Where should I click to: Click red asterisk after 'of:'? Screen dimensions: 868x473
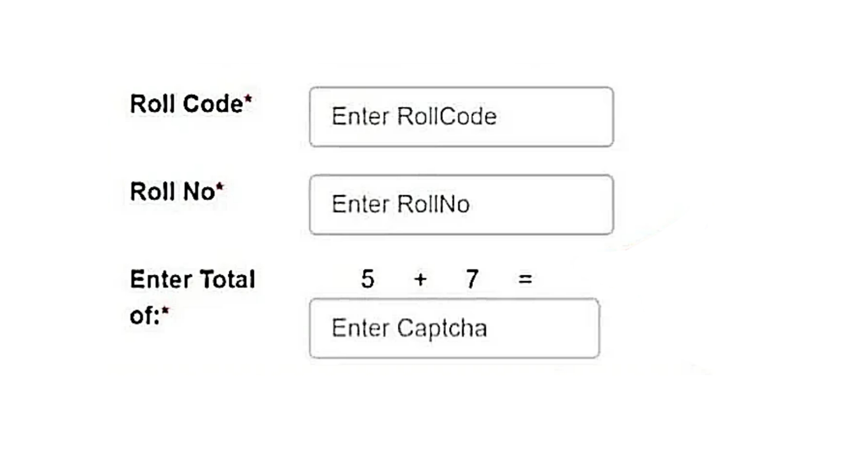[x=165, y=310]
